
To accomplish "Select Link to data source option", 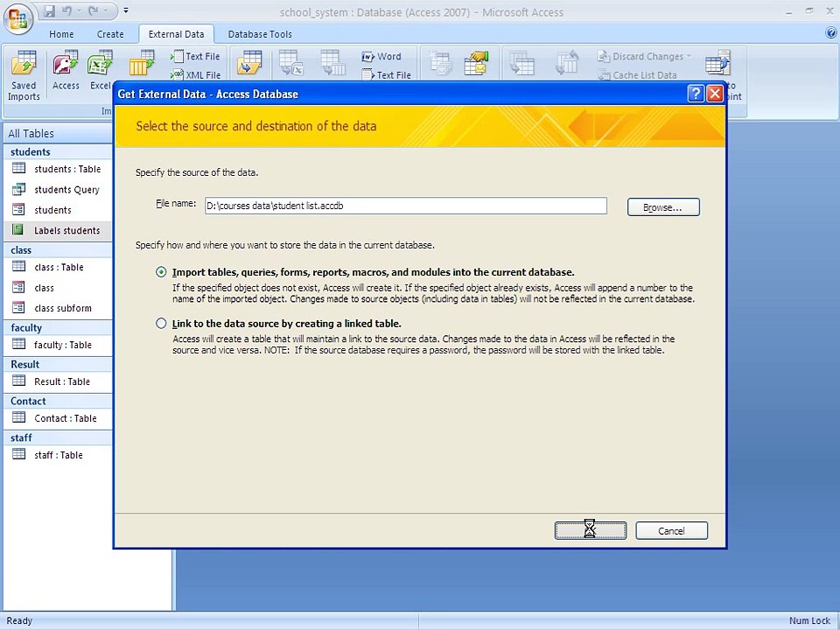I will (161, 324).
